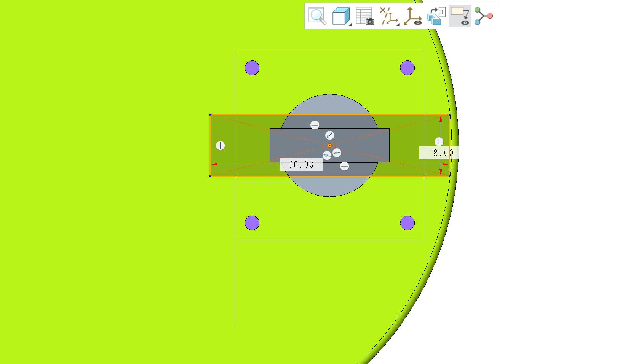Select horizontal constraint symbol beside 70.00 dimension
This screenshot has height=364, width=644.
tap(344, 166)
